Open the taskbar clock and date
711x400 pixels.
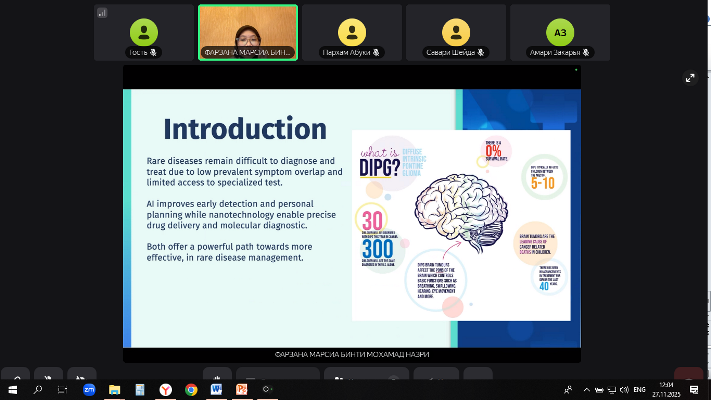[x=670, y=389]
